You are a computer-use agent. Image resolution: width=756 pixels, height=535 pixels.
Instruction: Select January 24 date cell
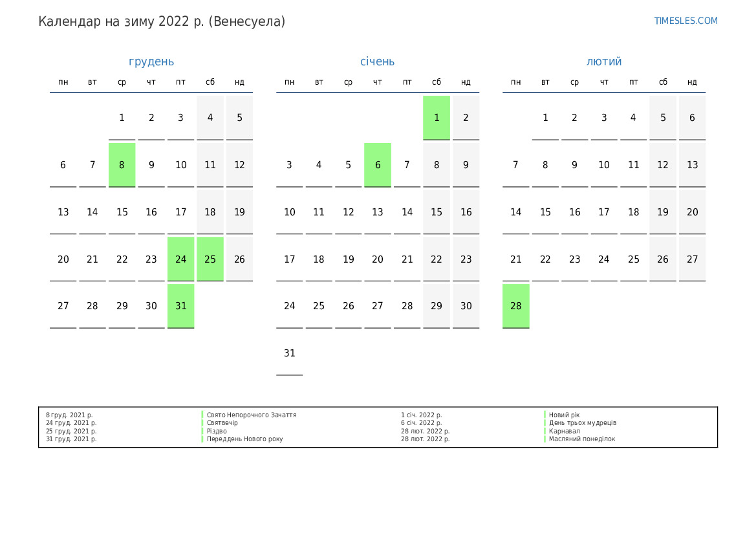[x=289, y=306]
